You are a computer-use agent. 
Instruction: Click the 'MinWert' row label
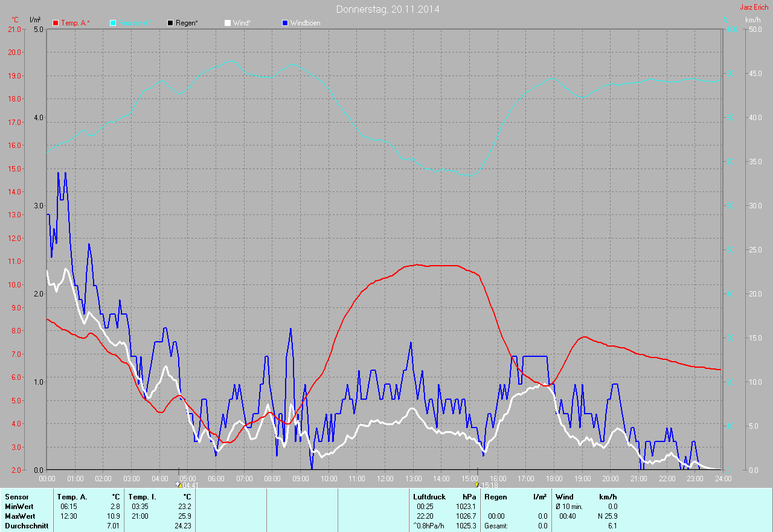(19, 506)
